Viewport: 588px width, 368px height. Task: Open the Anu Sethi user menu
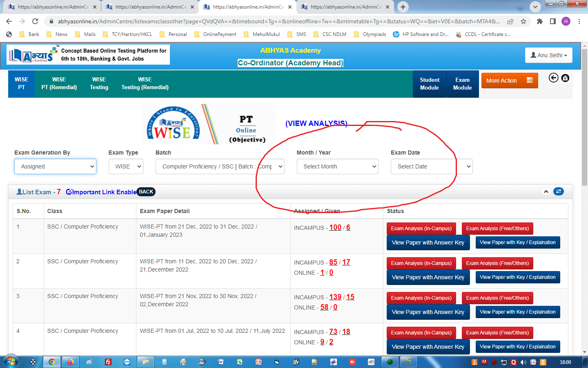click(548, 55)
